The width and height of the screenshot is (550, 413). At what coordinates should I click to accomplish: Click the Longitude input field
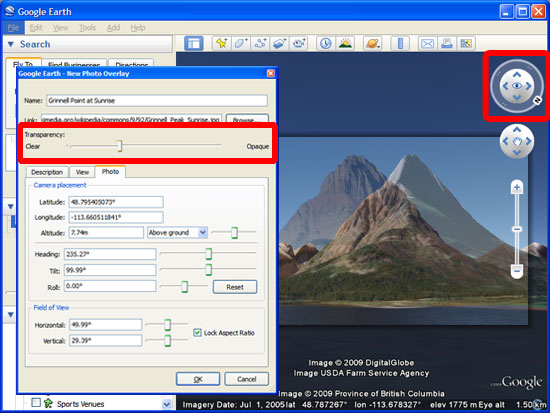click(116, 217)
